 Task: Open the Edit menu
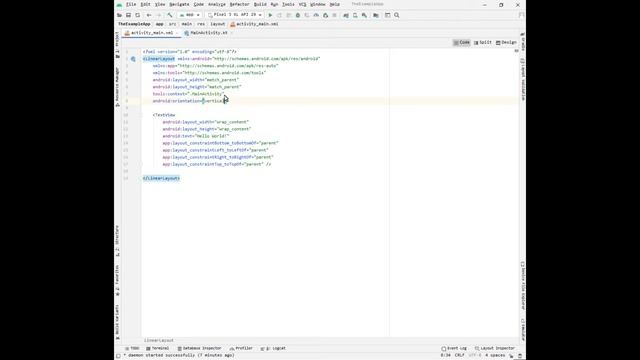tap(145, 4)
